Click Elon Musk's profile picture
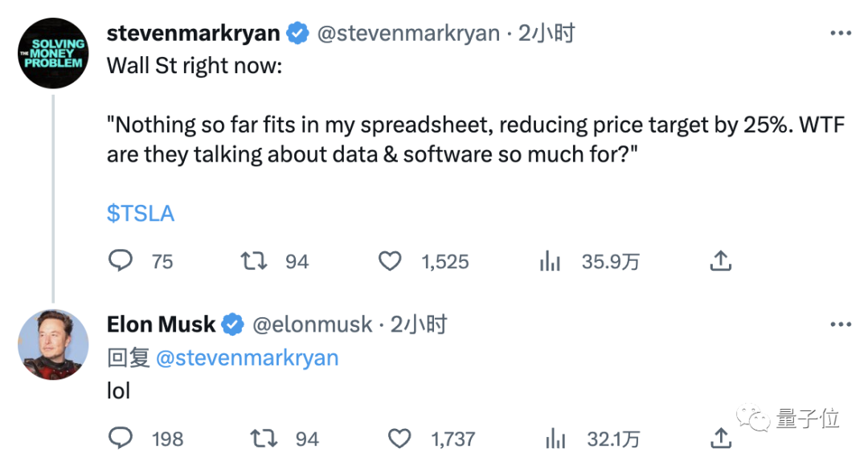Image resolution: width=868 pixels, height=457 pixels. [53, 345]
